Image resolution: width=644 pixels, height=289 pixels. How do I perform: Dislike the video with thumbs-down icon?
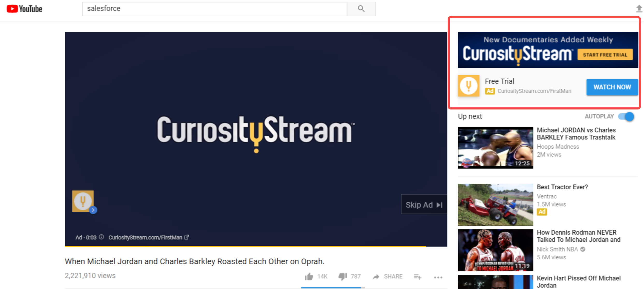[x=342, y=277]
